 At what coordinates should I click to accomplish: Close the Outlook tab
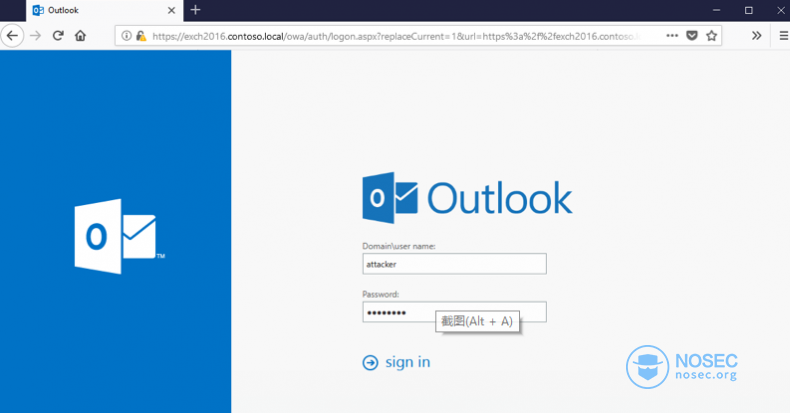click(171, 11)
